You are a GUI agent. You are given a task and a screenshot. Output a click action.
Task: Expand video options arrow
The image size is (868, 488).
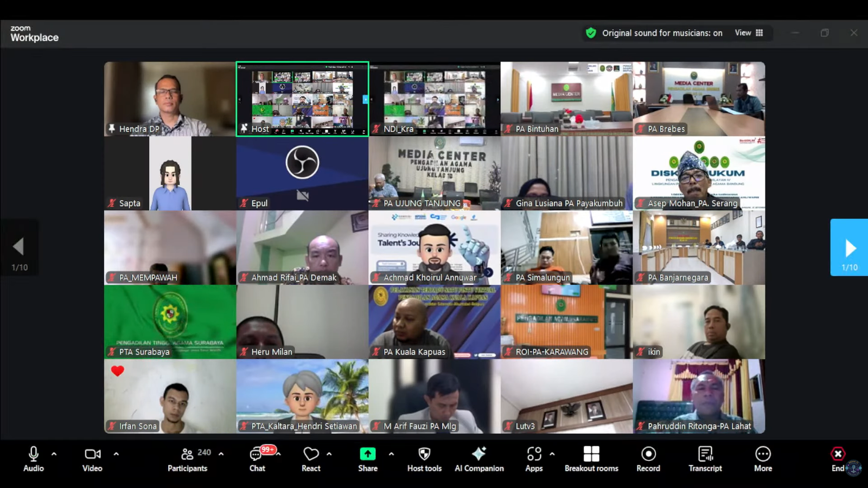click(116, 454)
